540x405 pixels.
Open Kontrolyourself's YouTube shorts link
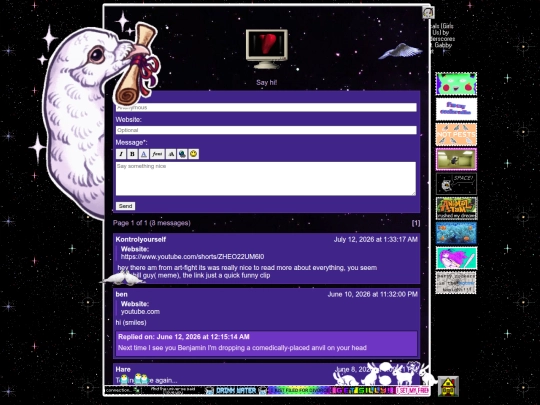tap(193, 257)
